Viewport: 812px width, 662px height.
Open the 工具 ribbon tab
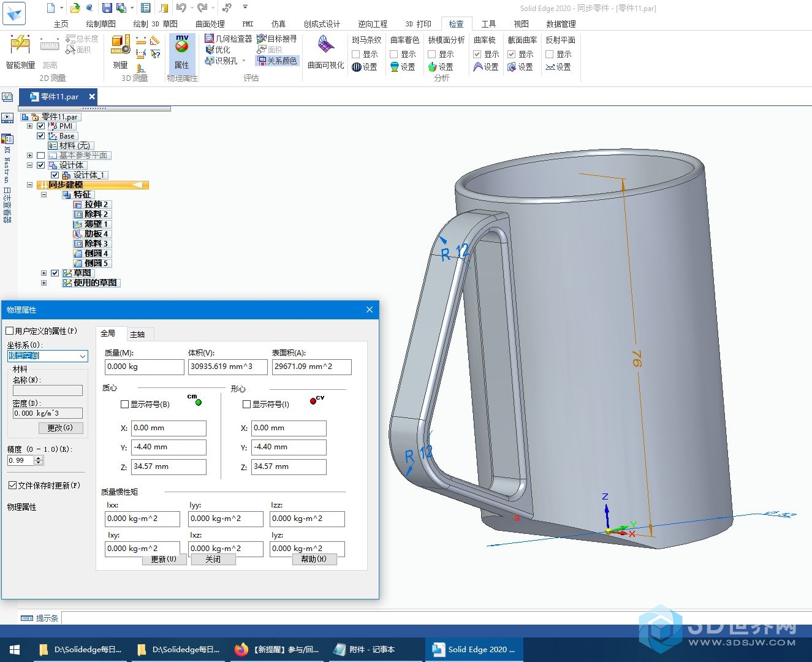(488, 24)
